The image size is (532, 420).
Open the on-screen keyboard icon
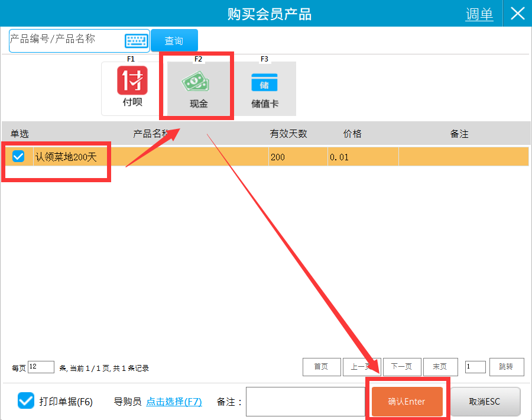136,41
